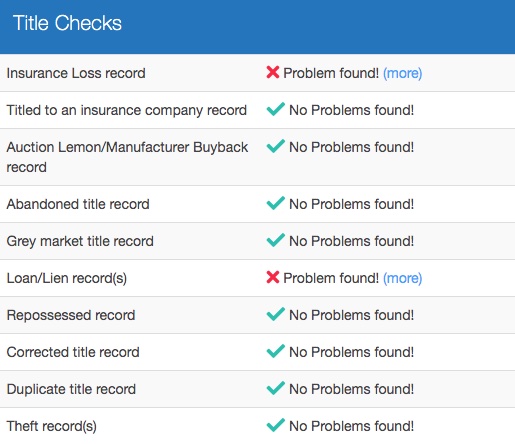The width and height of the screenshot is (515, 444).
Task: Click green checkmark for Duplicate title record
Action: point(276,388)
